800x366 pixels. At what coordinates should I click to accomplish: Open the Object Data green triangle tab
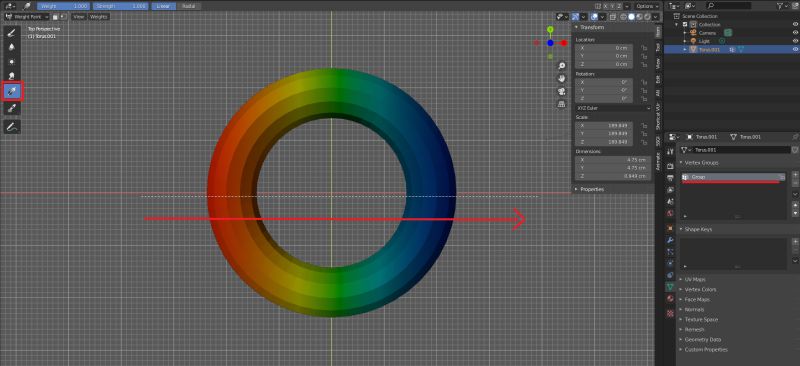click(x=671, y=287)
